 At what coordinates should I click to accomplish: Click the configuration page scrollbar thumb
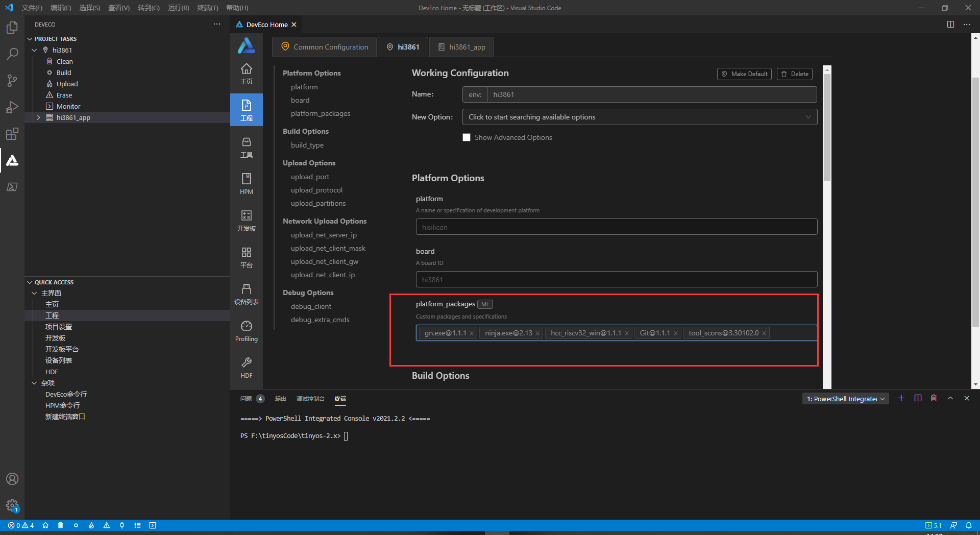pos(827,127)
